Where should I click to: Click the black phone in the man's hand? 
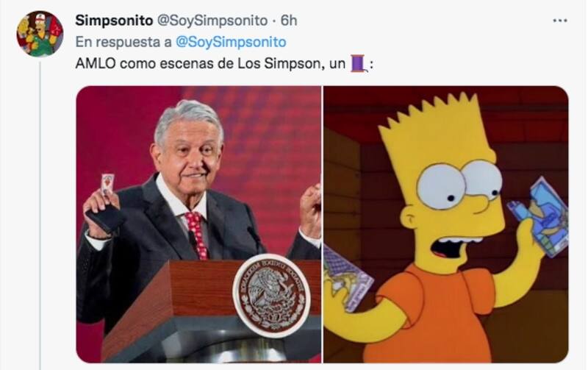click(104, 218)
